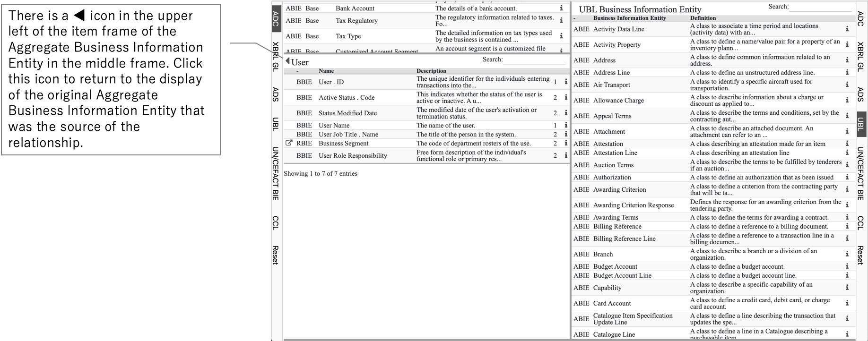Open UN/CEFACT BIE tab beside the User frame
The width and height of the screenshot is (868, 341).
click(276, 173)
